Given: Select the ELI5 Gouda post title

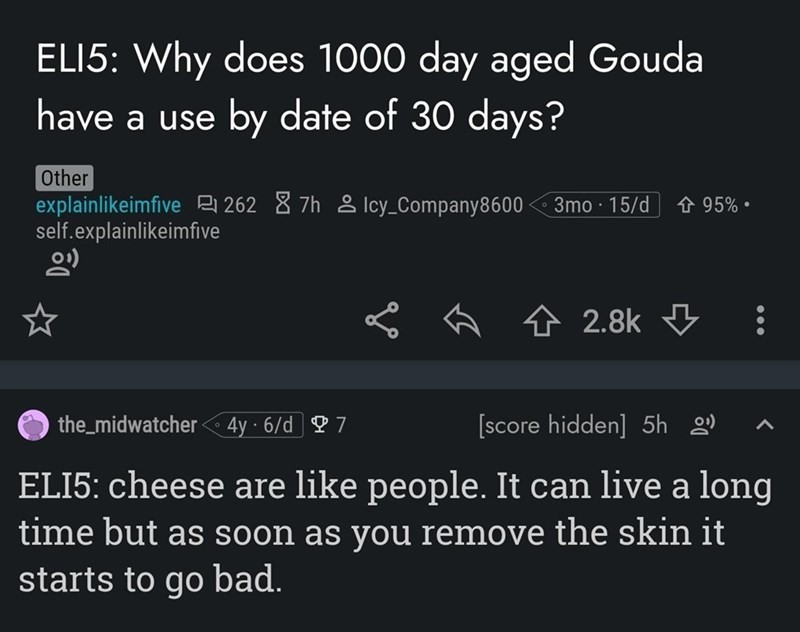Looking at the screenshot, I should click(370, 88).
